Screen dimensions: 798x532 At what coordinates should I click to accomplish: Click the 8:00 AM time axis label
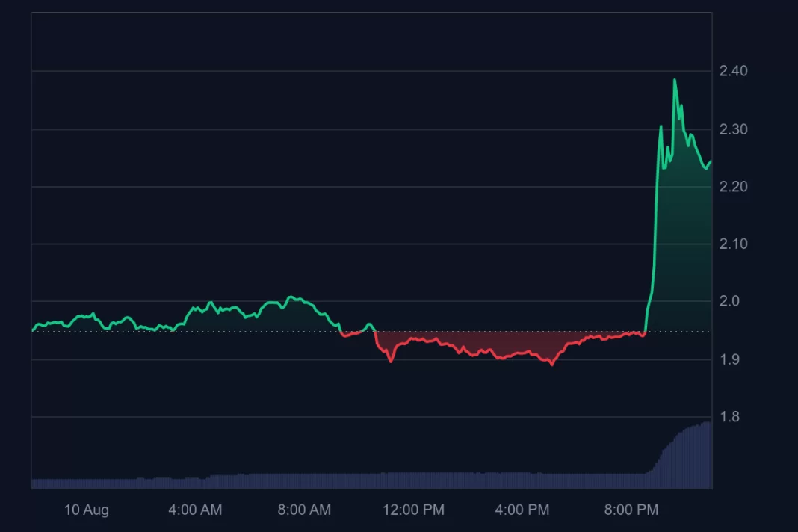[x=304, y=510]
